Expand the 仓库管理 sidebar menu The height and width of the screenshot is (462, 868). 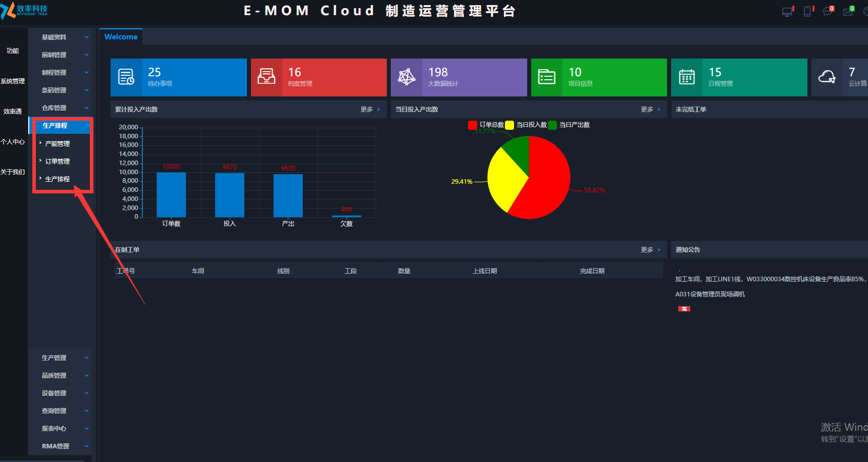pos(60,108)
